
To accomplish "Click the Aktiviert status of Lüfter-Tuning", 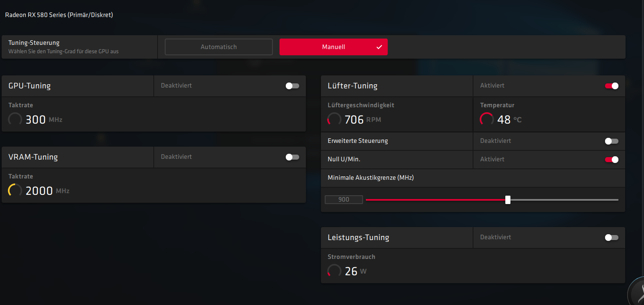I will pyautogui.click(x=492, y=85).
